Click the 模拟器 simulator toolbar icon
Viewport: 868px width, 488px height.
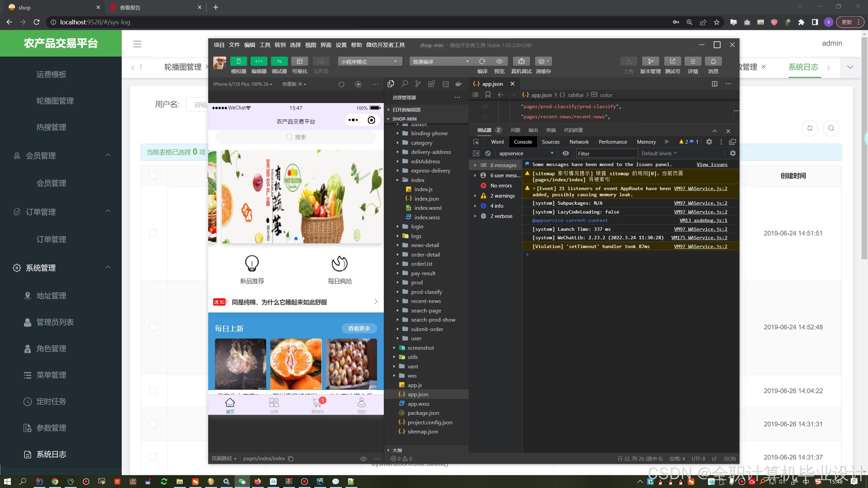click(x=238, y=61)
